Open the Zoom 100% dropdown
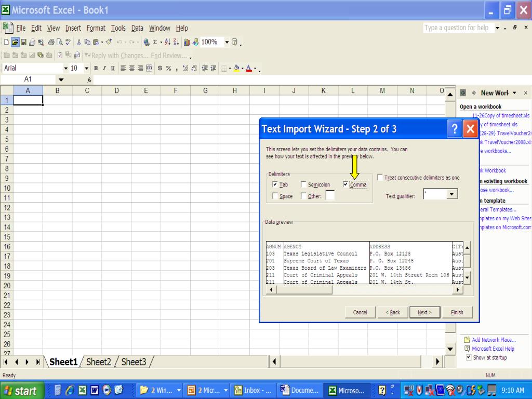The height and width of the screenshot is (399, 532). (x=227, y=42)
